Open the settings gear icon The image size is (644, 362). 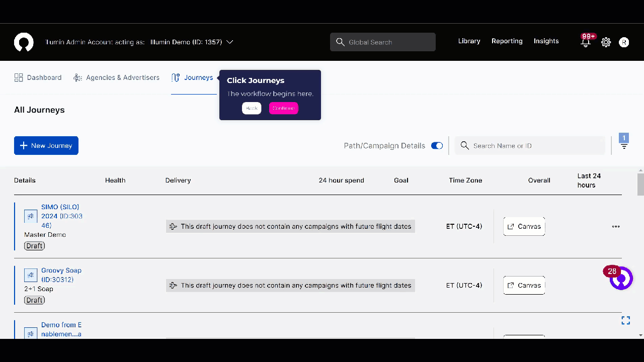click(x=606, y=43)
